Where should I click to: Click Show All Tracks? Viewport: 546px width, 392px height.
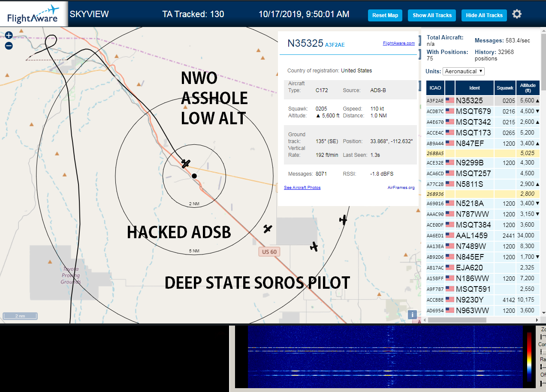pos(432,15)
